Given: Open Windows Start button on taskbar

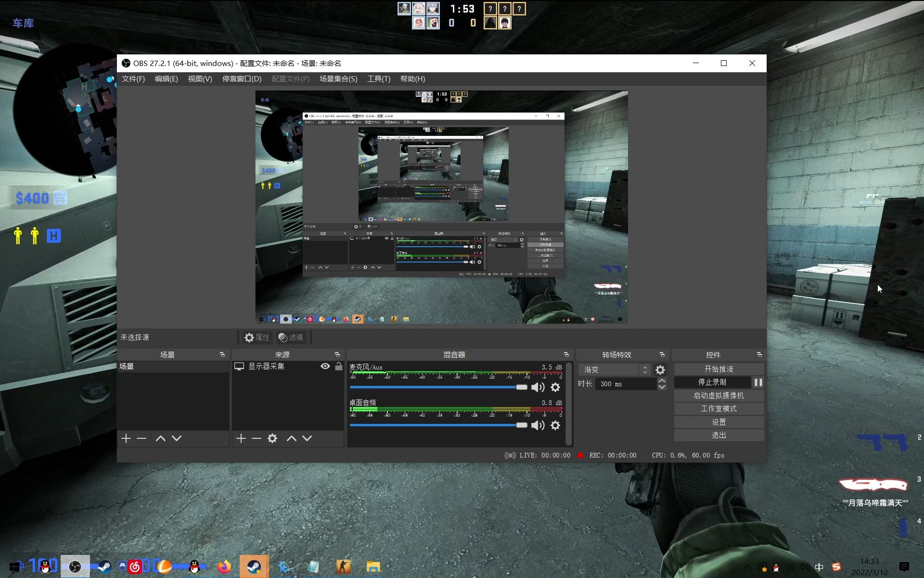Looking at the screenshot, I should (x=15, y=567).
